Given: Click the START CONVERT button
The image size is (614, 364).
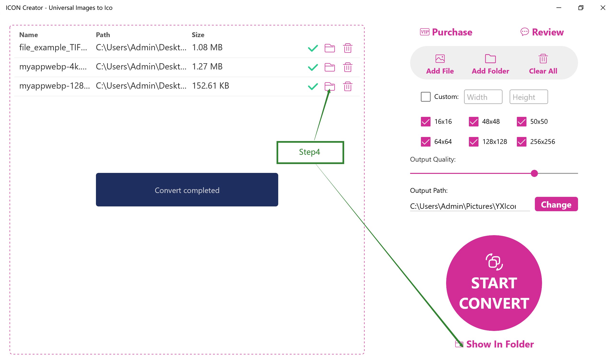Looking at the screenshot, I should tap(494, 283).
